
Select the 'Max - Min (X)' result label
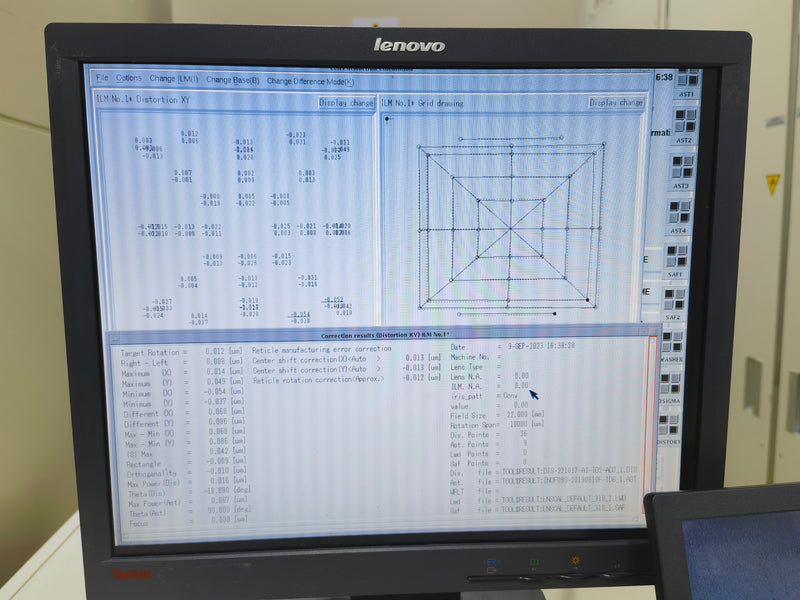[x=149, y=434]
